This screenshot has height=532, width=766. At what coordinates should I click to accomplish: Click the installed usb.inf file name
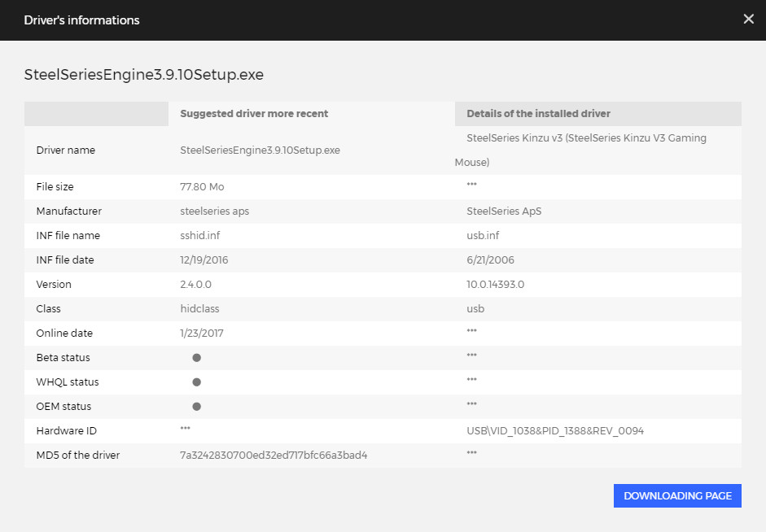(483, 236)
